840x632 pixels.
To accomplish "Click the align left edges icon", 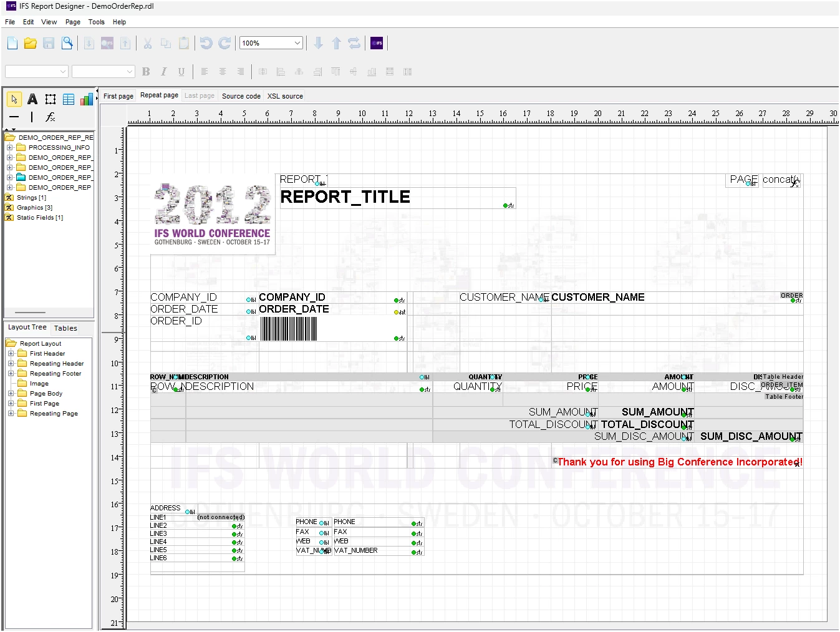I will (281, 72).
